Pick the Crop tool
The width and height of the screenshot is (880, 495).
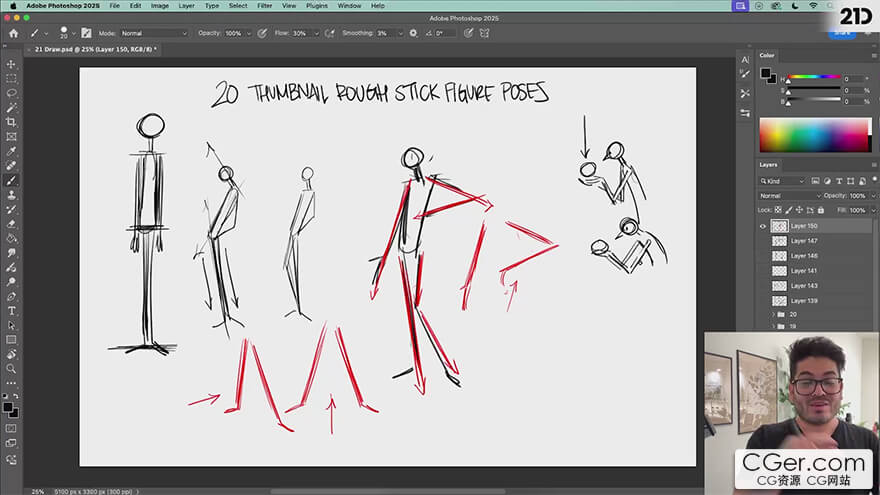pyautogui.click(x=12, y=122)
